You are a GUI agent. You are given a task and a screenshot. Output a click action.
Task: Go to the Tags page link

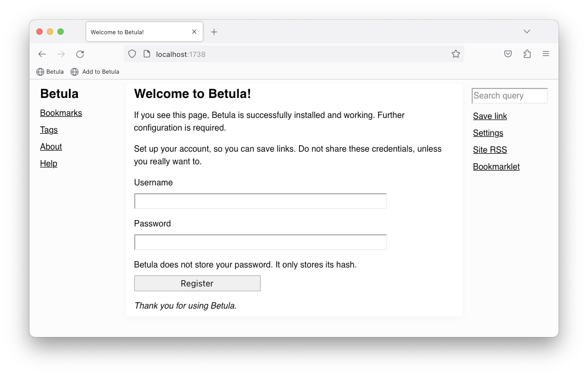click(x=49, y=130)
